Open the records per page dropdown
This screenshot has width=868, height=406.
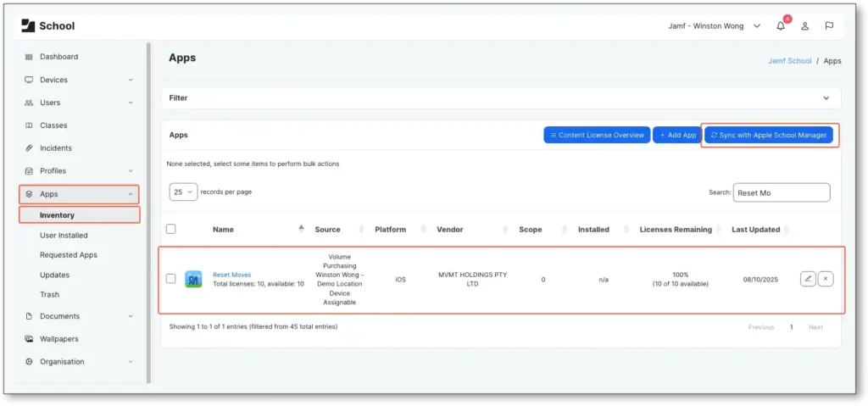(x=184, y=192)
